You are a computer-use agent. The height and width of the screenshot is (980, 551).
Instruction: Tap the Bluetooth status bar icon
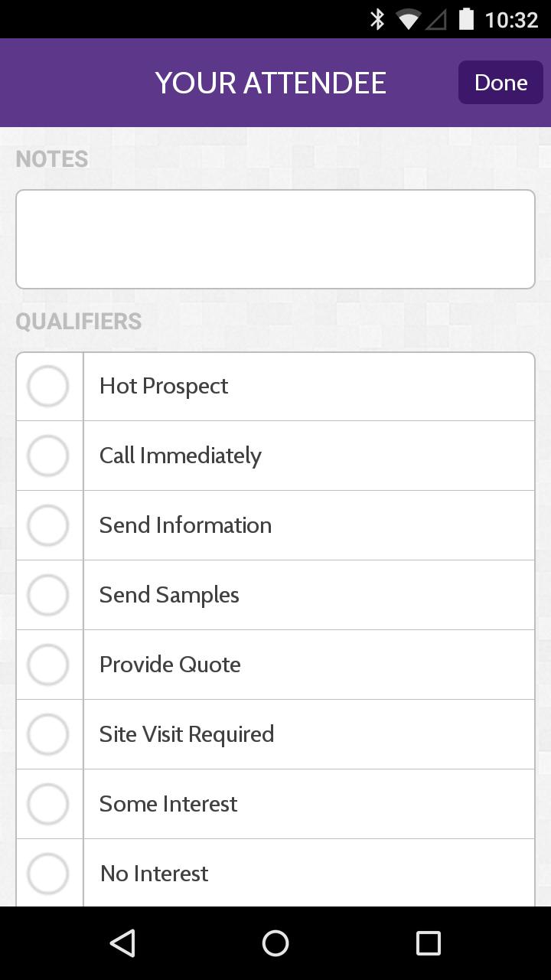pos(377,19)
